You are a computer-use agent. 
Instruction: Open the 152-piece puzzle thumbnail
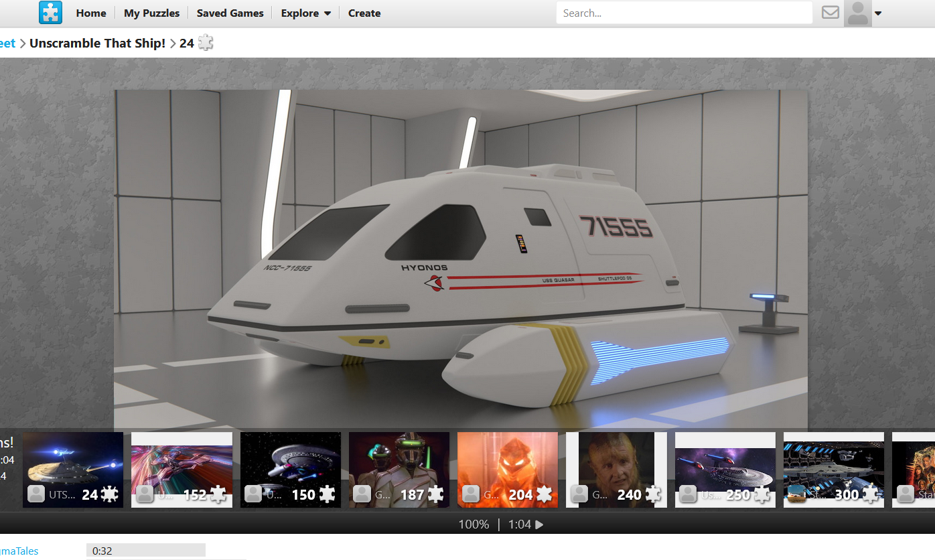[182, 470]
